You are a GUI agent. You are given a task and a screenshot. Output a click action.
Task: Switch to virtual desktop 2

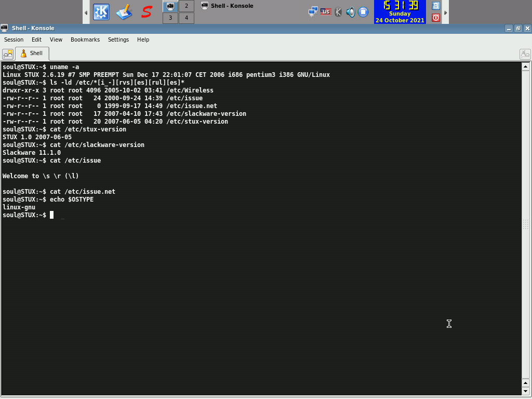(x=187, y=6)
